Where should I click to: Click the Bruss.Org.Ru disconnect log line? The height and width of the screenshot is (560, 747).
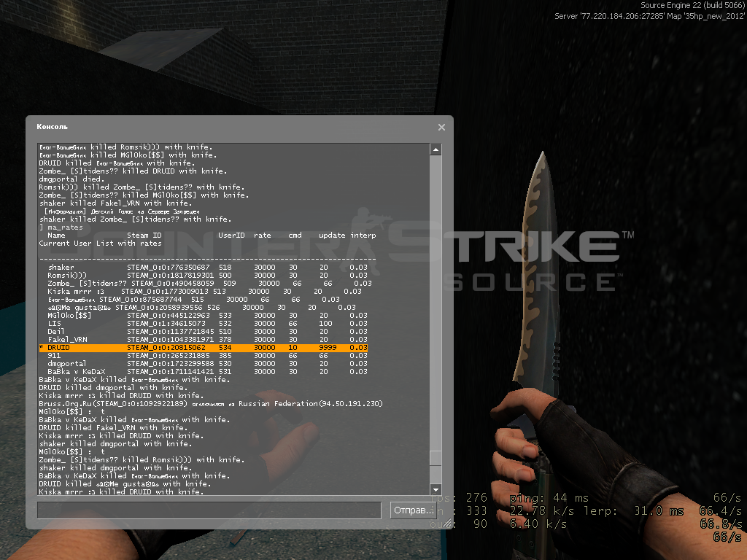(x=211, y=404)
